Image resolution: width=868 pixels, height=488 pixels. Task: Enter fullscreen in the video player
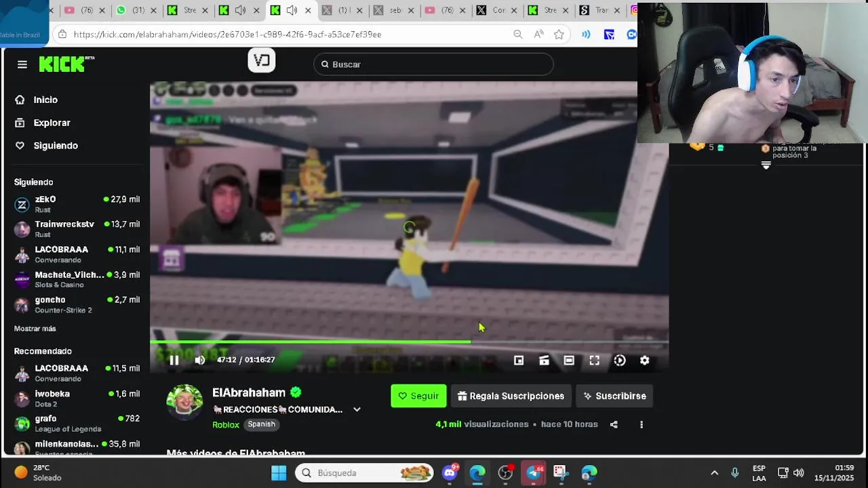tap(594, 361)
